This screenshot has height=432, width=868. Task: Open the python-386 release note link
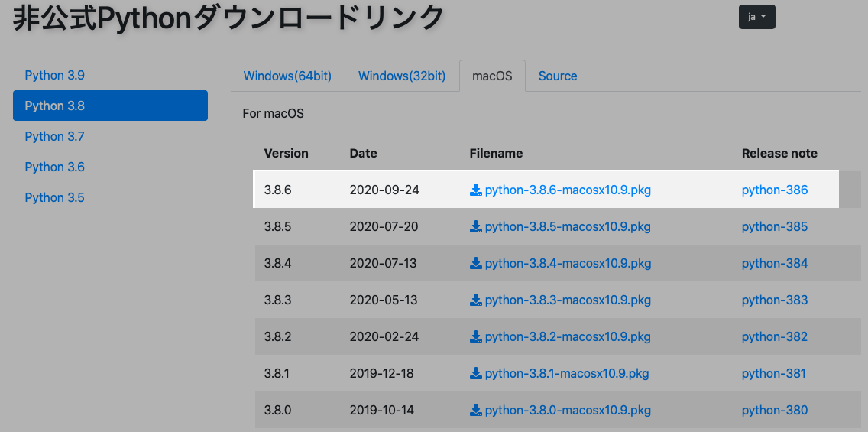coord(774,190)
